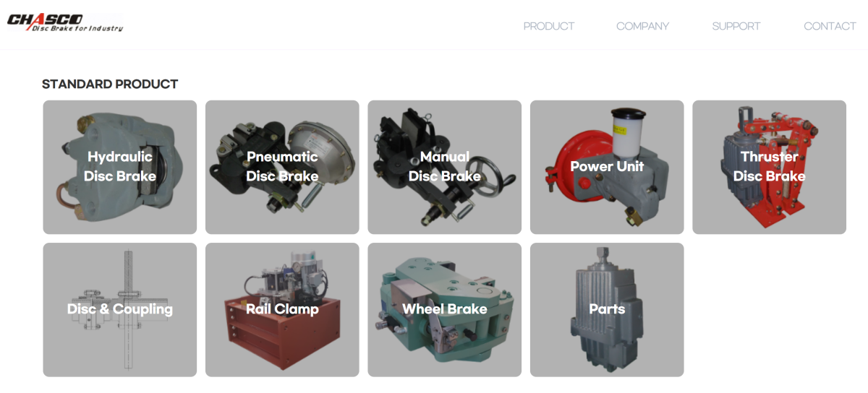Open the Rail Clamp product tile
The width and height of the screenshot is (868, 393).
282,309
